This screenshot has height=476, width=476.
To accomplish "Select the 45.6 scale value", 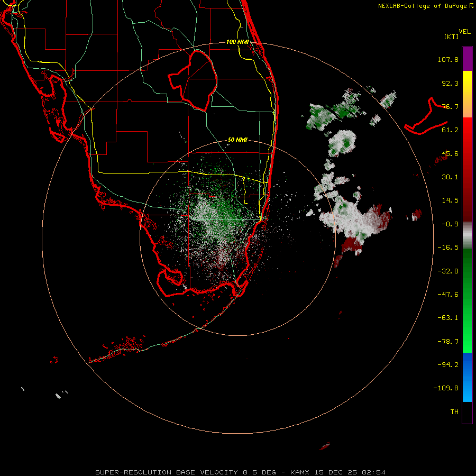I will (450, 153).
